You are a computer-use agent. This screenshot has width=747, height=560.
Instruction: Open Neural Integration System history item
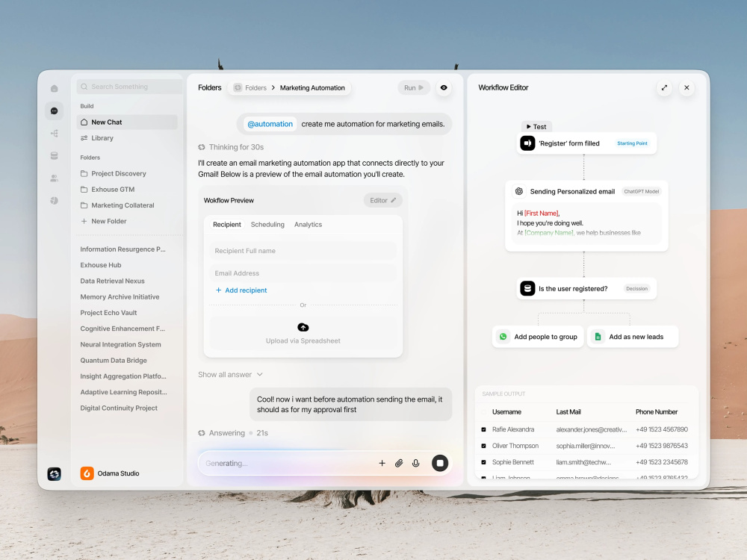click(x=120, y=344)
